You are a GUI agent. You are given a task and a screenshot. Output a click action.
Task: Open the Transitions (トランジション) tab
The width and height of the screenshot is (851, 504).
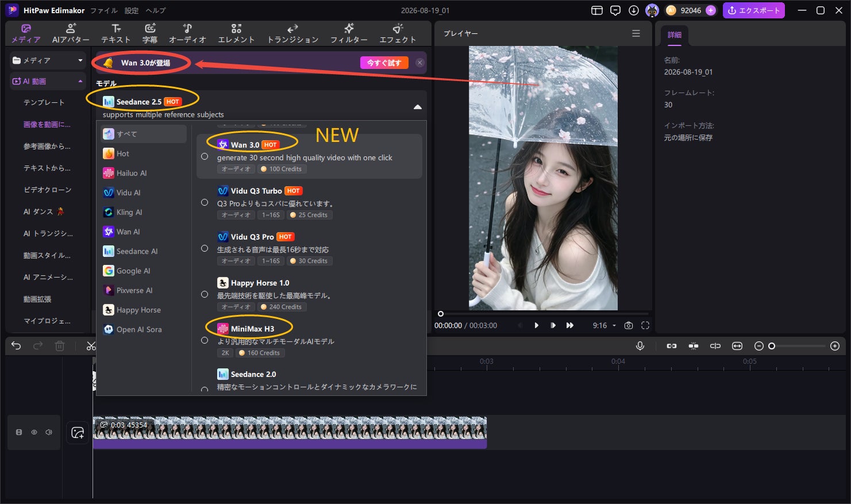[x=292, y=33]
